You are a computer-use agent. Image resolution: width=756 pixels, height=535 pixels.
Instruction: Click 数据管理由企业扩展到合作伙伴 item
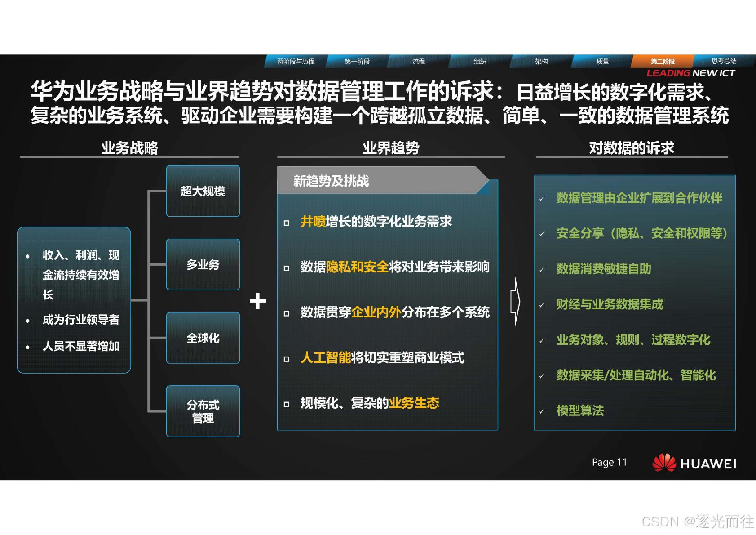pyautogui.click(x=639, y=198)
